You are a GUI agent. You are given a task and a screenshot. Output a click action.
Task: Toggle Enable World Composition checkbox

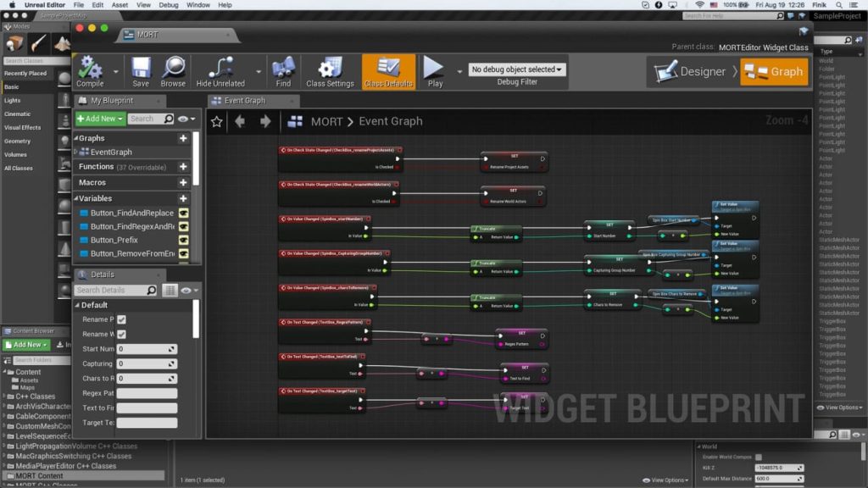click(x=759, y=457)
